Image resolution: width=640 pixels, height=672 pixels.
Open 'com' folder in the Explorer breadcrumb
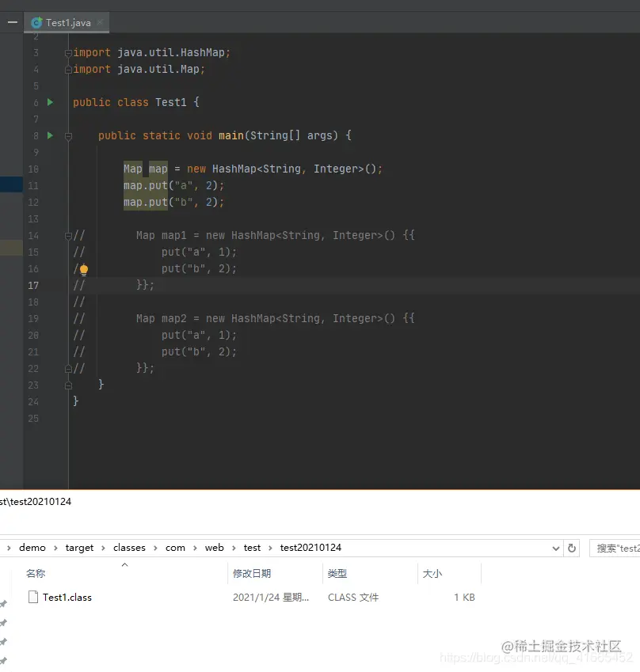coord(175,548)
